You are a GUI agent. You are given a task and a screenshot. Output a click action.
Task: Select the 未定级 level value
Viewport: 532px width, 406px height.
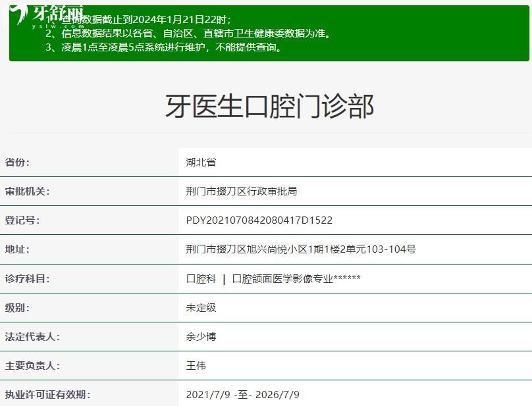(201, 308)
